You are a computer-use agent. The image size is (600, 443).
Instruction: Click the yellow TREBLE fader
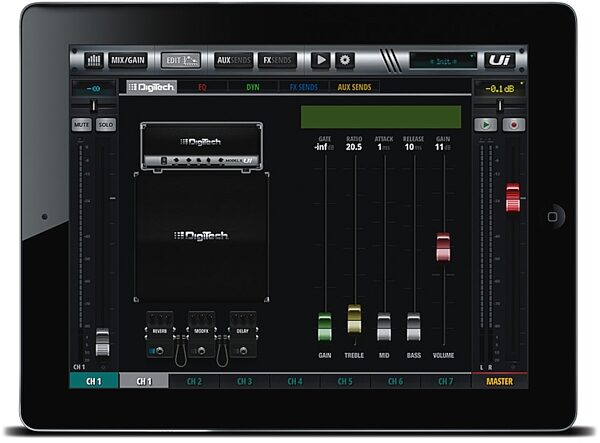click(x=354, y=319)
